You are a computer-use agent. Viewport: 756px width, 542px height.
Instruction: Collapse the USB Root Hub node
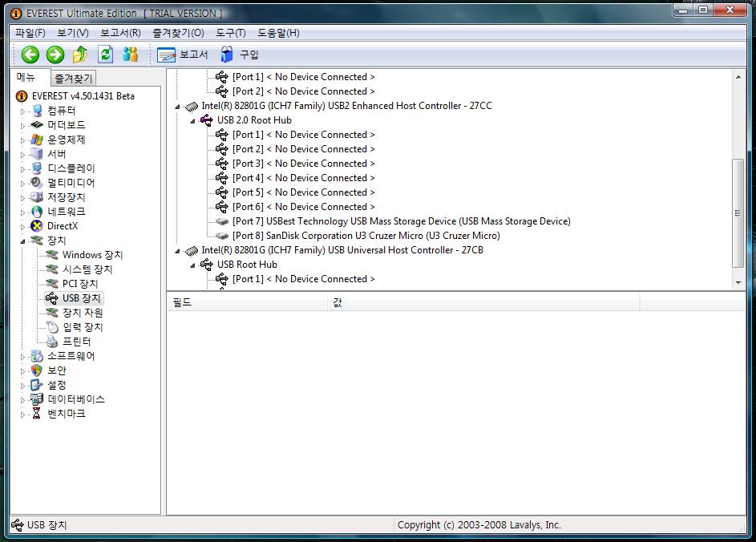click(193, 265)
